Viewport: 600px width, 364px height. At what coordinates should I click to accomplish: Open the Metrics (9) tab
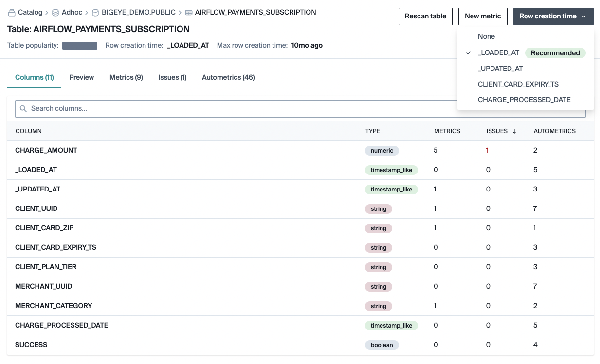pos(126,77)
